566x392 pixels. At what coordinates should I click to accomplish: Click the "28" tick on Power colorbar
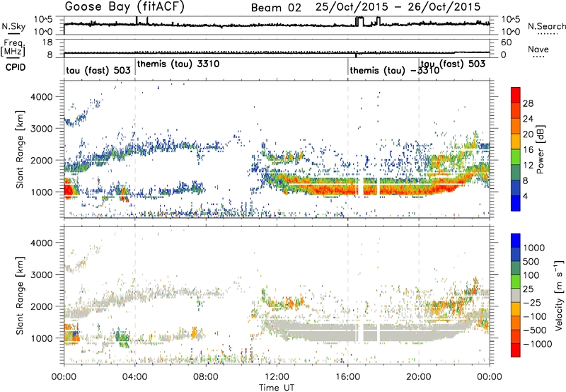[528, 103]
